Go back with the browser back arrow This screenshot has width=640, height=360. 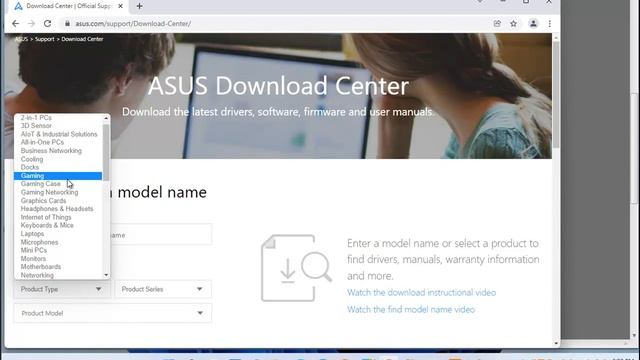click(x=16, y=24)
